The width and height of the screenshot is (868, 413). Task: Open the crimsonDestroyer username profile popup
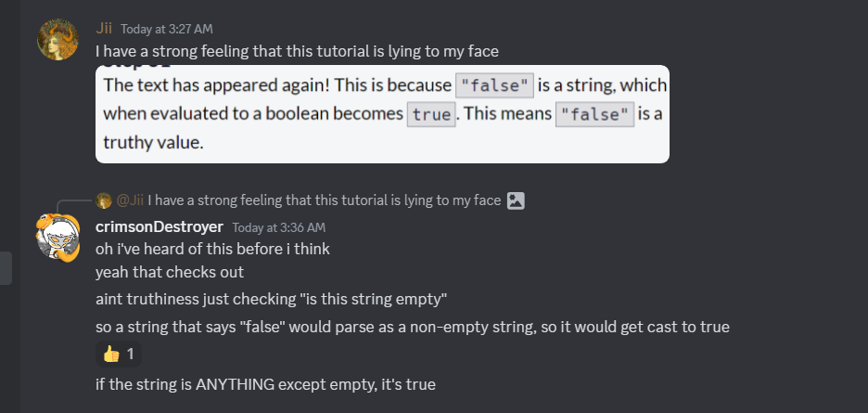pos(158,226)
